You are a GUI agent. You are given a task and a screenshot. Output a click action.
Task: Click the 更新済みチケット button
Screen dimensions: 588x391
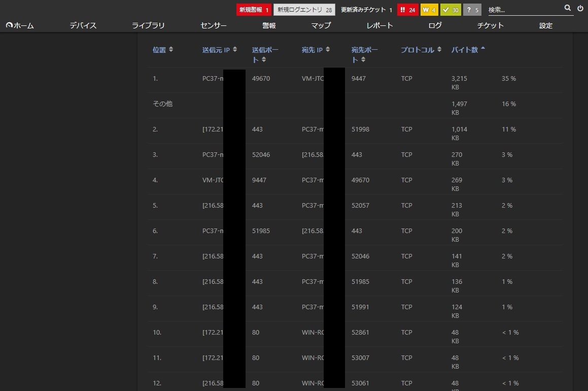coord(366,10)
